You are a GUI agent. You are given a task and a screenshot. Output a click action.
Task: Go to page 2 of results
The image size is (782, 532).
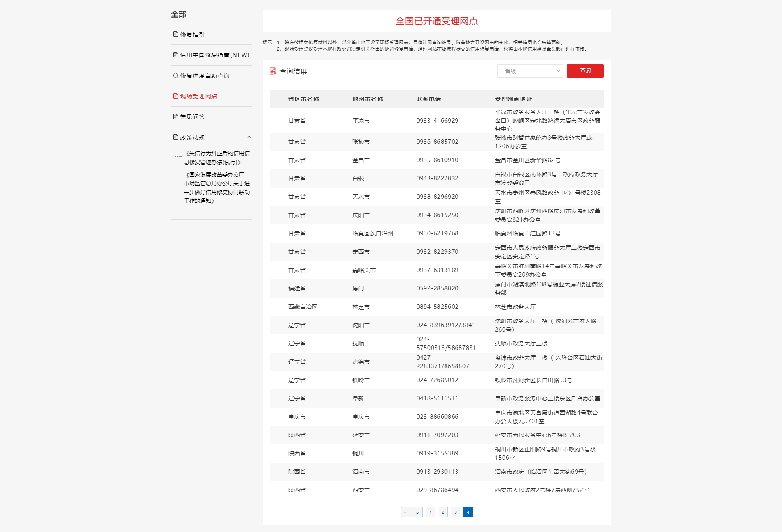443,512
